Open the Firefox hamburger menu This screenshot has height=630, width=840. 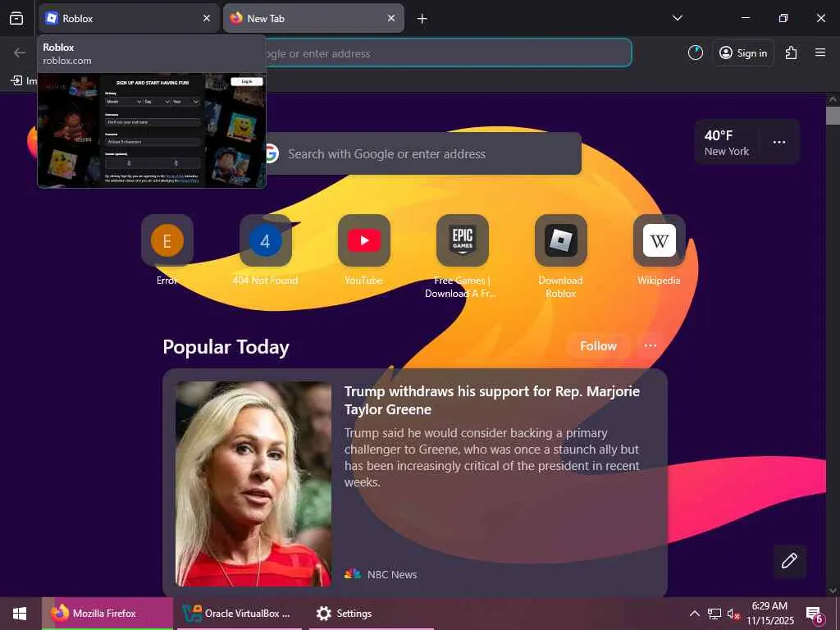coord(820,52)
